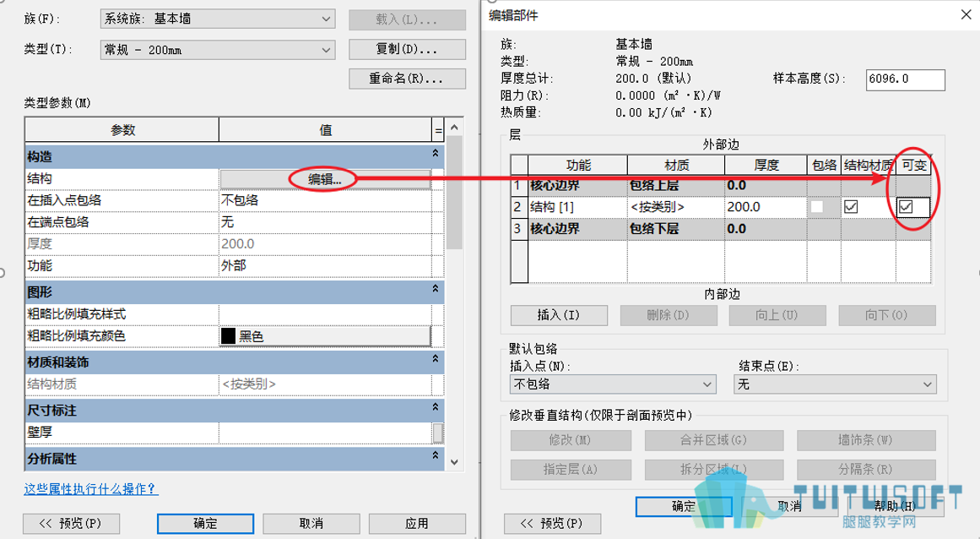Click the small button in 壁厚 row
Screen dimensions: 980x539
tap(438, 433)
